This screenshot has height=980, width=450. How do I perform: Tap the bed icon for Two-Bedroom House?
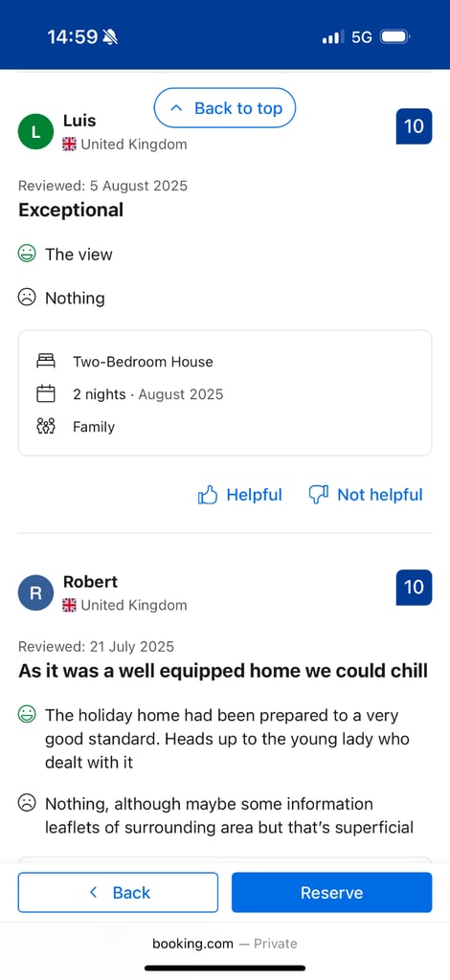tap(46, 361)
